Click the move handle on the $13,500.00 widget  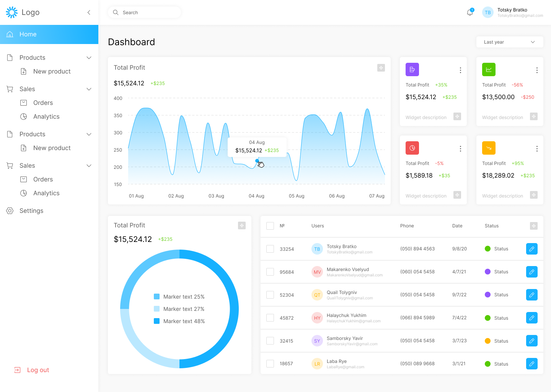point(534,116)
